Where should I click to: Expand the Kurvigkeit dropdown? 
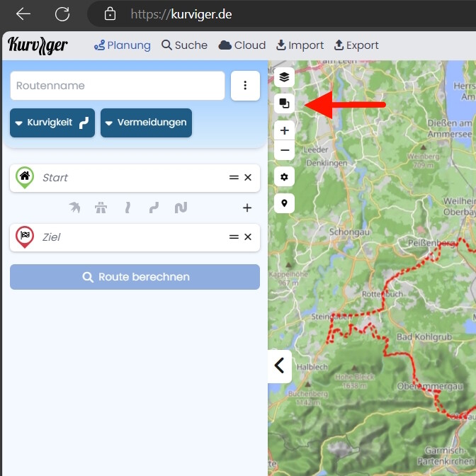[x=52, y=123]
